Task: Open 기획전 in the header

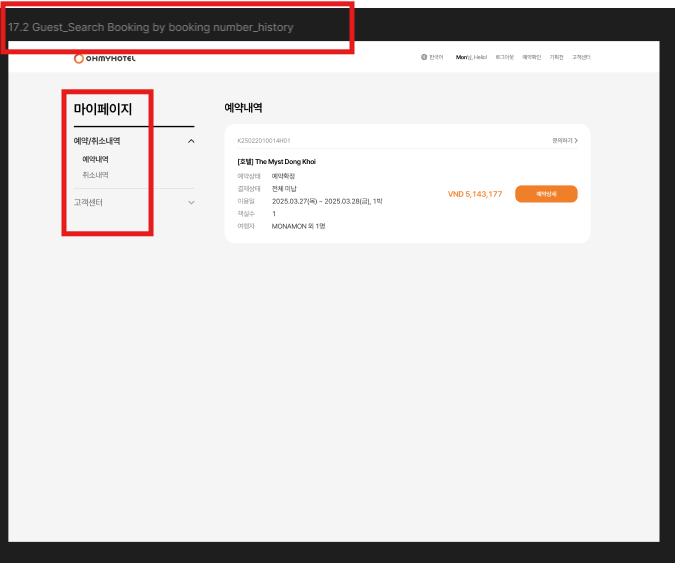Action: coord(556,57)
